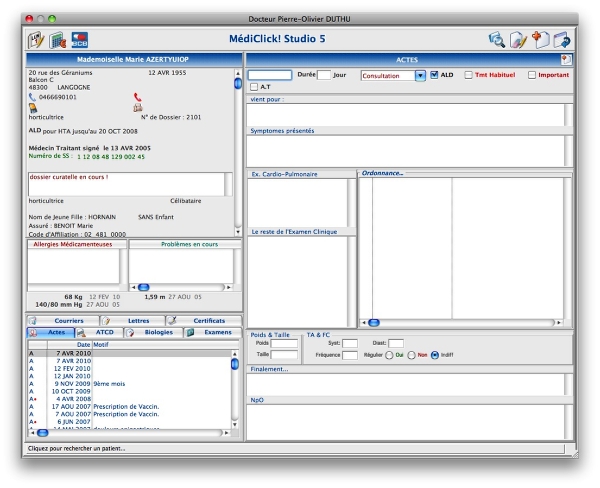
Task: Click the Diast input field
Action: [x=396, y=343]
